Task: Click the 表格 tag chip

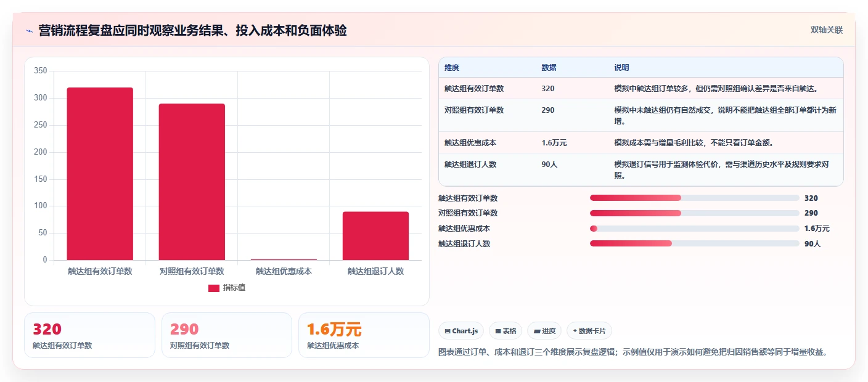Action: point(506,331)
